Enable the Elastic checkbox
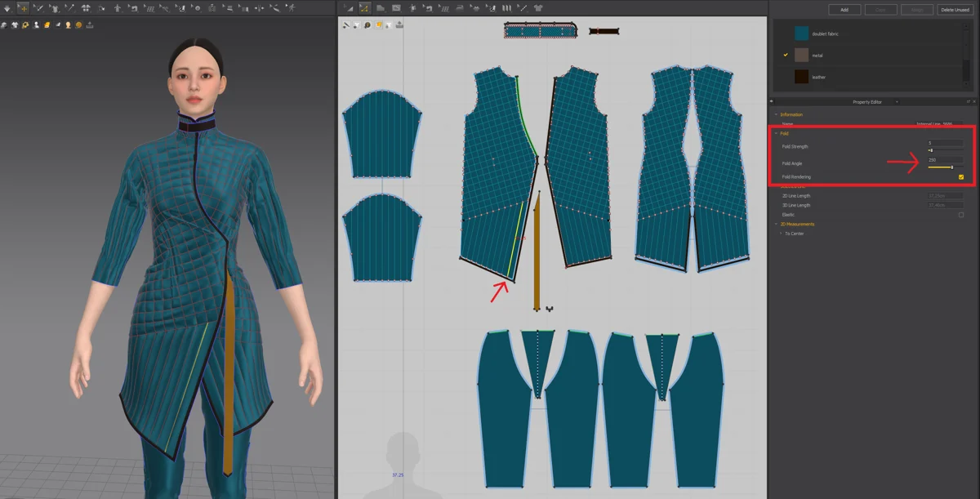This screenshot has height=499, width=980. pyautogui.click(x=961, y=215)
